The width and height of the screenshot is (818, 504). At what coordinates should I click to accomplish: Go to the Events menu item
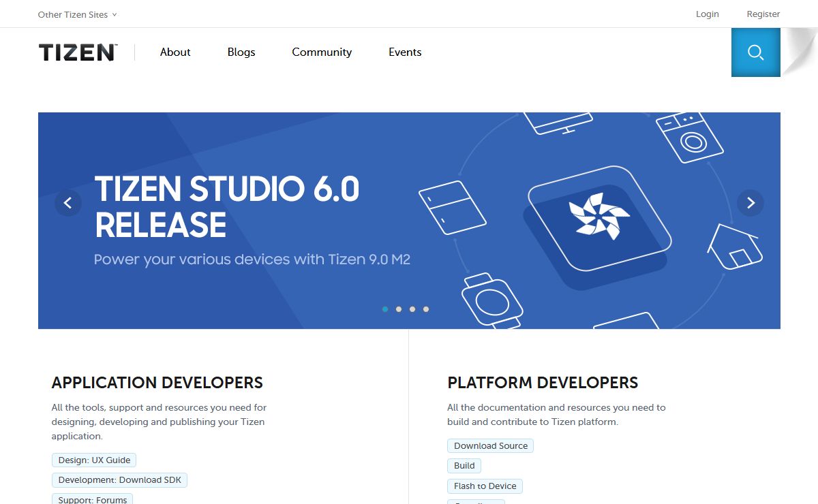tap(405, 52)
